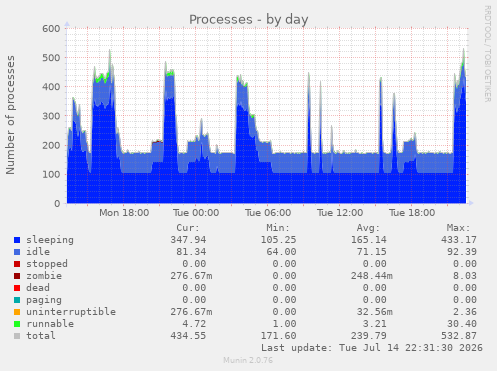Image resolution: width=497 pixels, height=371 pixels.
Task: Click uninterruptible maximum value 2.36
Action: [x=465, y=312]
